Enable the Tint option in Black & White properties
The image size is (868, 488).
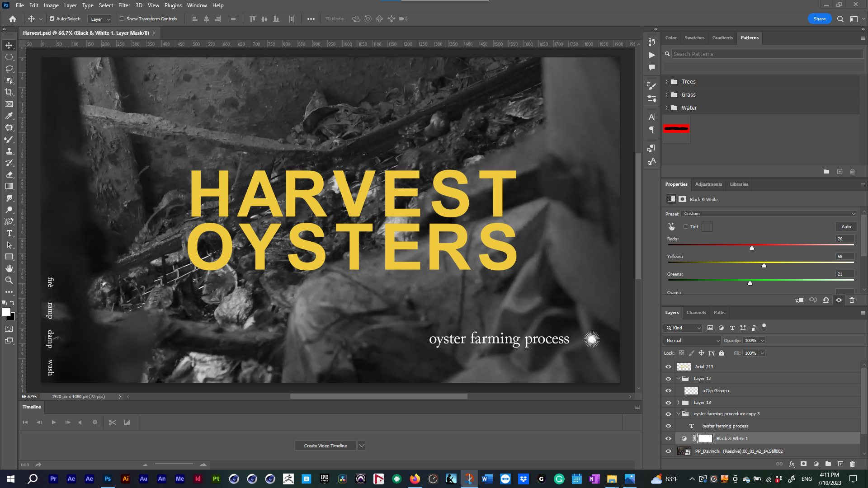pyautogui.click(x=686, y=226)
